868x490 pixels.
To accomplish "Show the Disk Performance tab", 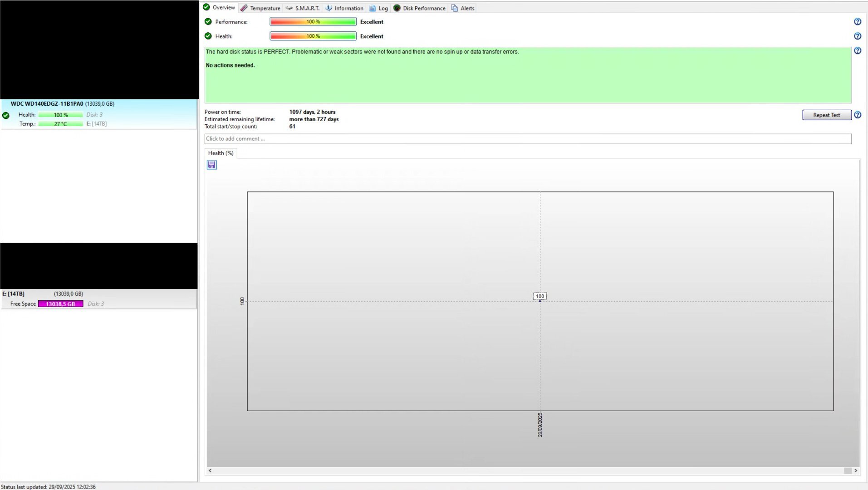I will tap(420, 8).
